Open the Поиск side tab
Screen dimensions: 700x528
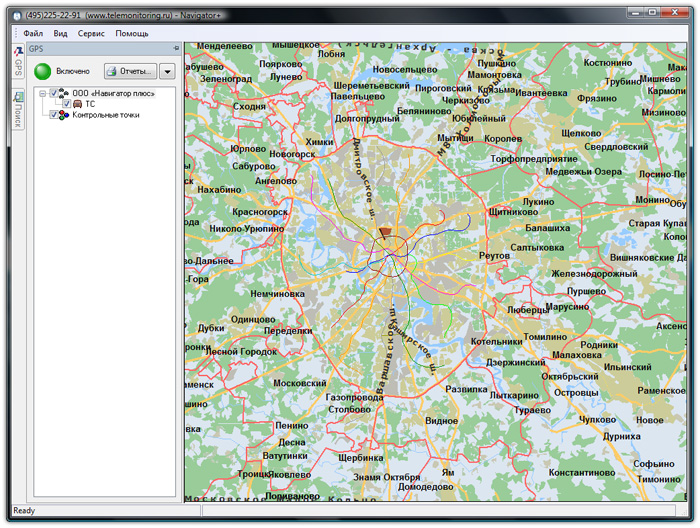point(18,110)
